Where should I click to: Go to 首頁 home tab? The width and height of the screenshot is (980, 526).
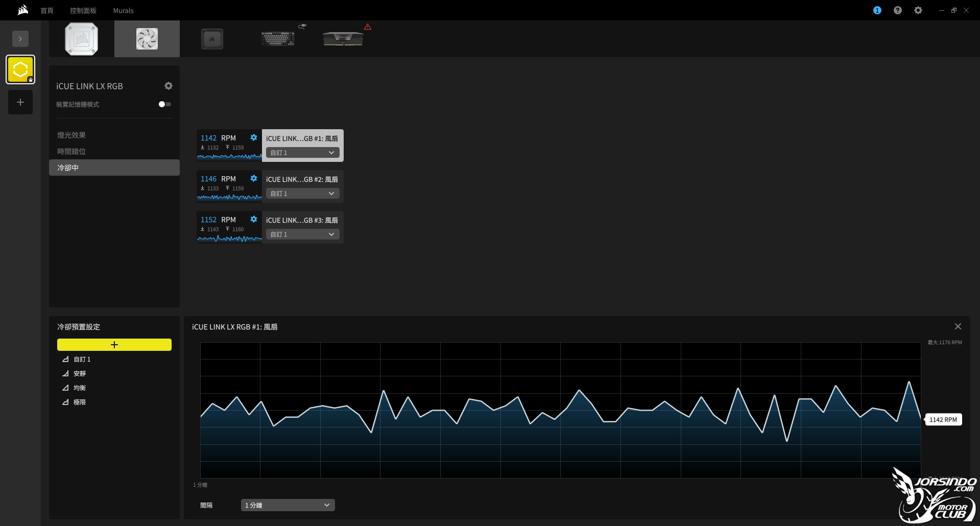tap(47, 10)
